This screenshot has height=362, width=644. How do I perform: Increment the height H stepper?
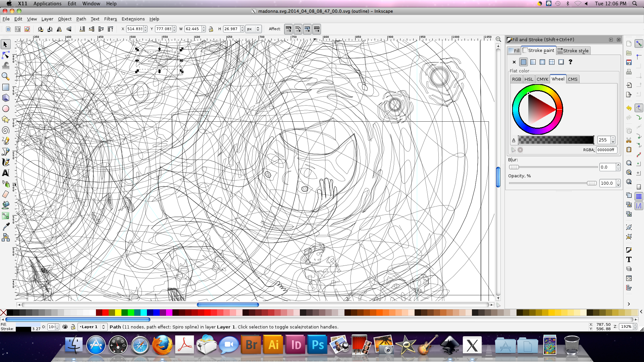tap(243, 27)
